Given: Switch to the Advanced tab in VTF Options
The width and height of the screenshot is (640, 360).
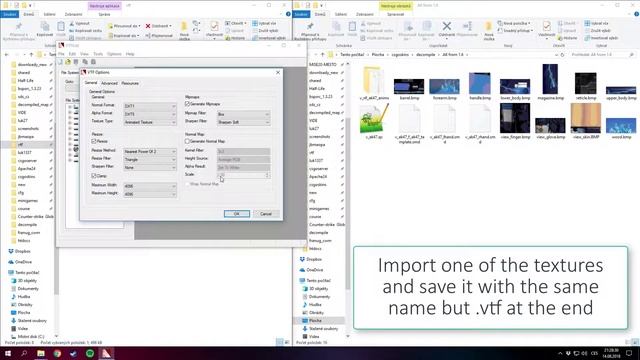Looking at the screenshot, I should click(x=109, y=83).
